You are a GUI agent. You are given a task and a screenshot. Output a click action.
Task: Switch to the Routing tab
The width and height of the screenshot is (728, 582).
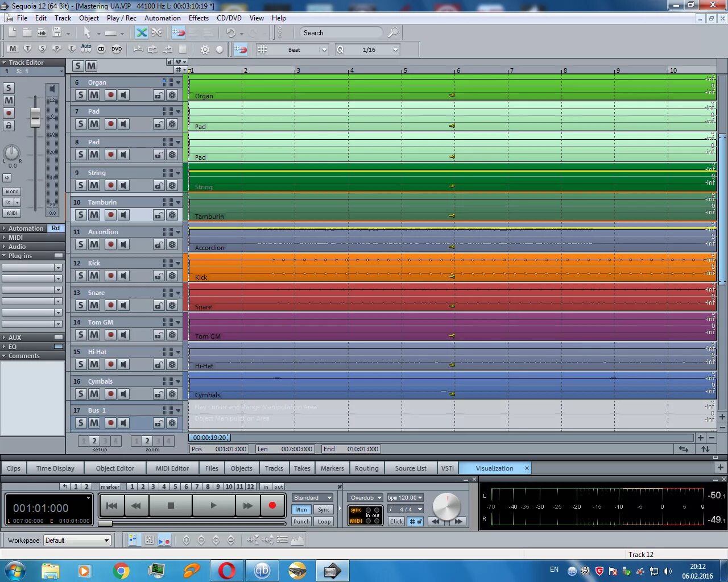point(366,468)
